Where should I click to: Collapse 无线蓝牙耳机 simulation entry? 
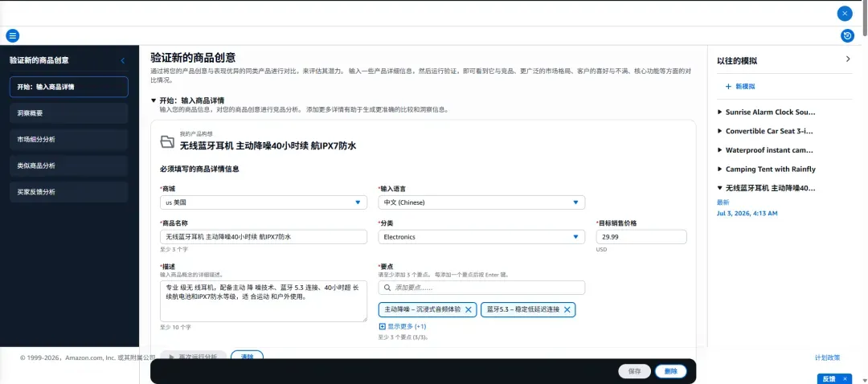[719, 188]
